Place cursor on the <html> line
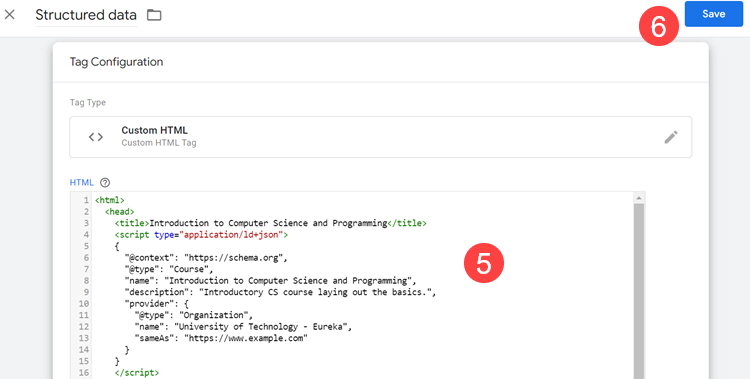 click(x=110, y=200)
